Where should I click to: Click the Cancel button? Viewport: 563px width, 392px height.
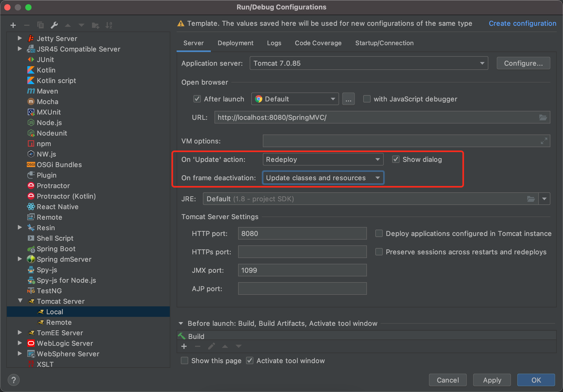tap(448, 380)
